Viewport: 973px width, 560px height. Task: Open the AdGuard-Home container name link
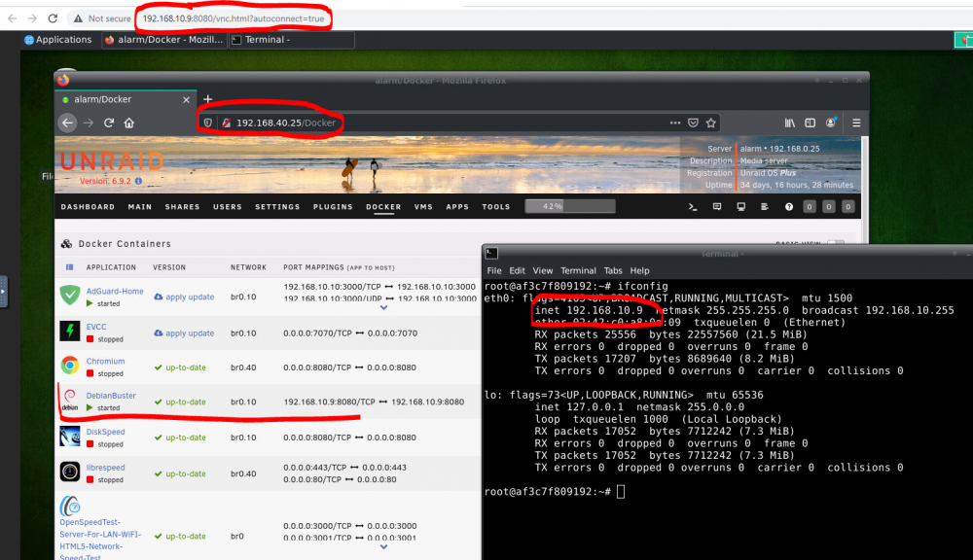tap(115, 291)
